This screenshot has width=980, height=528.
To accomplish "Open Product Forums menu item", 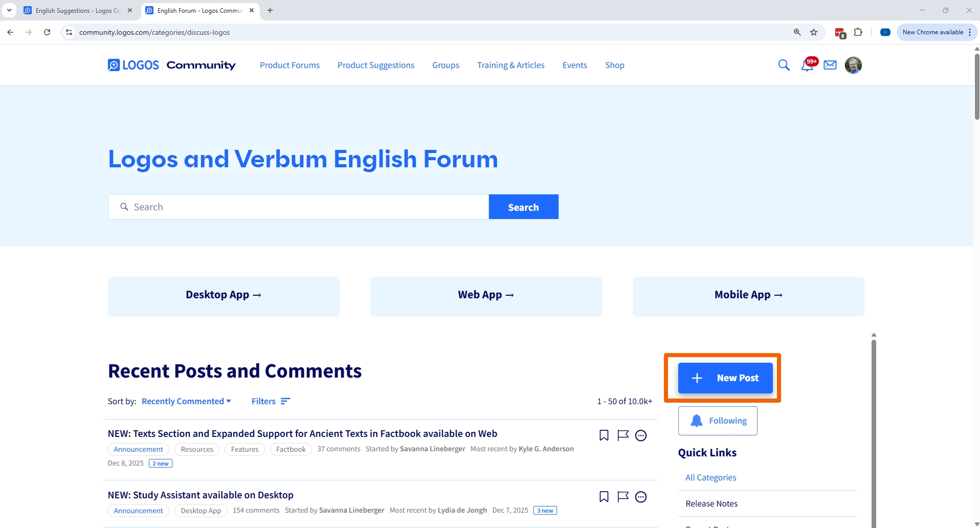I will [x=289, y=65].
